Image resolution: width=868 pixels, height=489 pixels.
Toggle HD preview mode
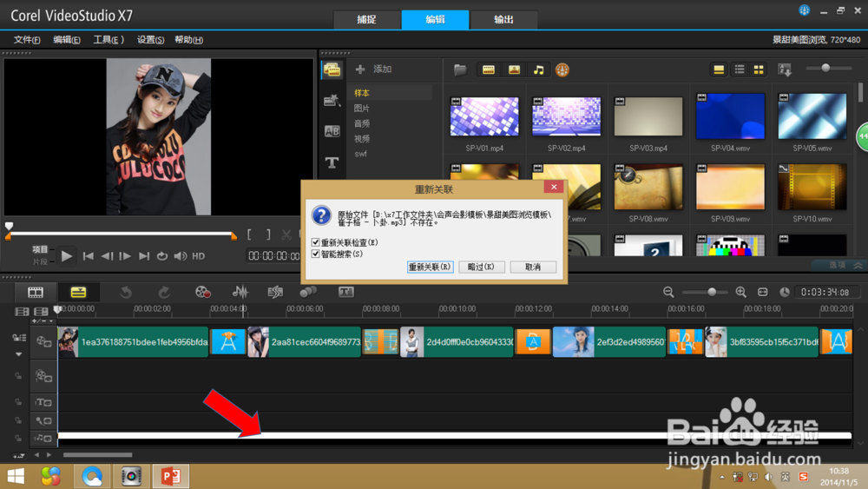tap(198, 256)
